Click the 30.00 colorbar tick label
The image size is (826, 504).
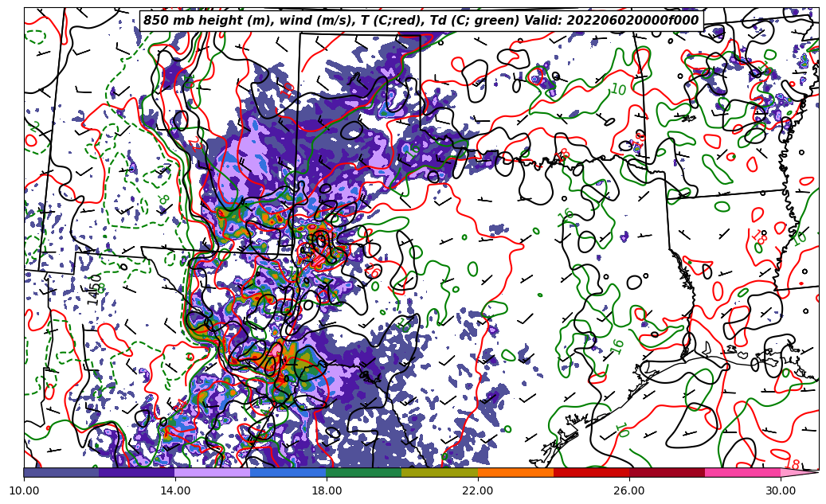tap(781, 490)
